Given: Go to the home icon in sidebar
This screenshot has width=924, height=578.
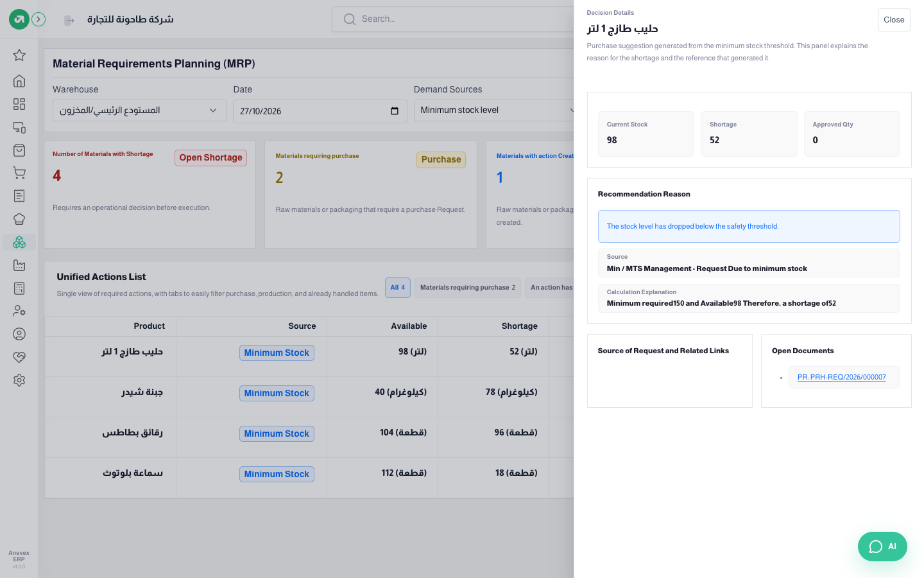Looking at the screenshot, I should point(19,81).
